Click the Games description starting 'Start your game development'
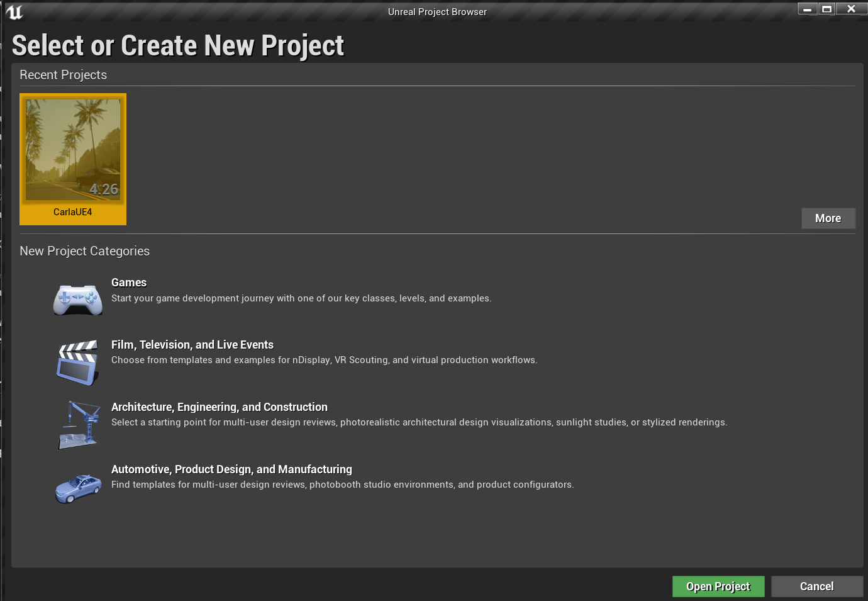The image size is (868, 601). [x=301, y=298]
